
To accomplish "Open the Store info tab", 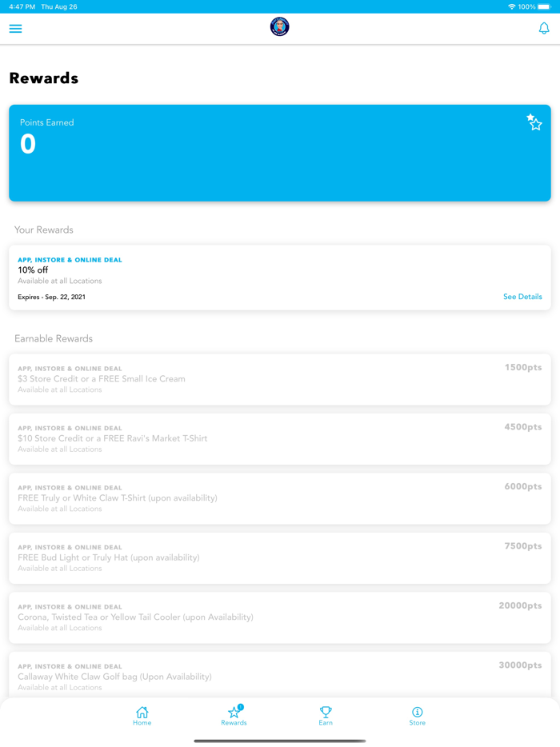I will pos(417,716).
